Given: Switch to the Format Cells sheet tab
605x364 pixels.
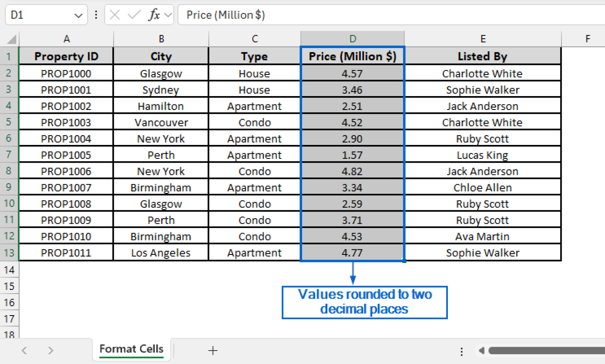Looking at the screenshot, I should click(x=131, y=349).
